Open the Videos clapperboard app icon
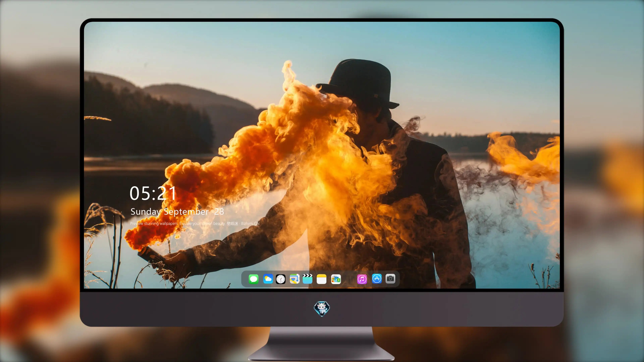The image size is (644, 362). point(308,279)
